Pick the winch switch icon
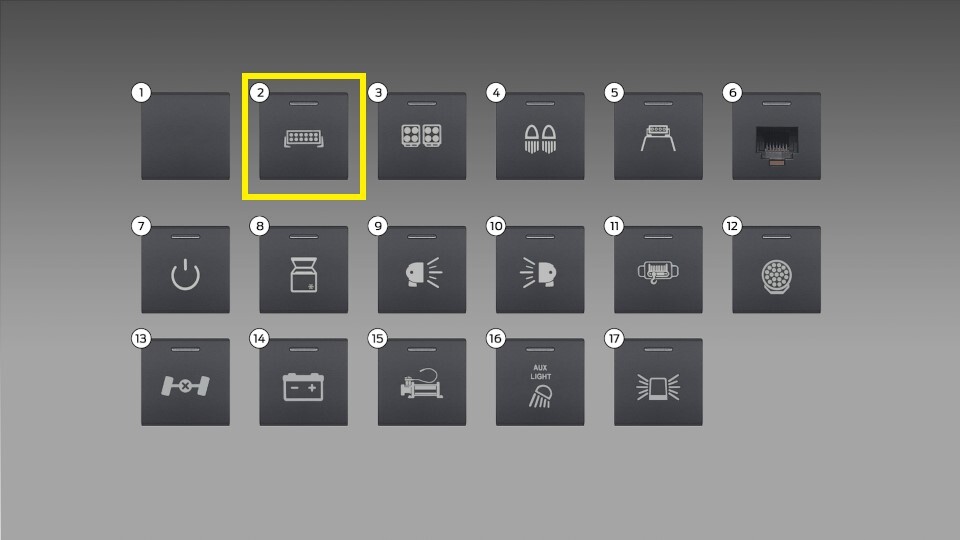Screen dimensions: 960x540 [x=658, y=269]
